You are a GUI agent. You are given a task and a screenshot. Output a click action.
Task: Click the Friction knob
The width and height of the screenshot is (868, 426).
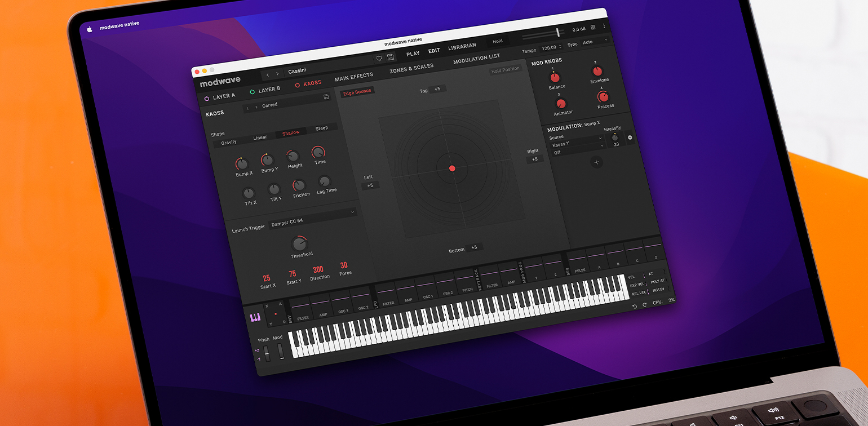(x=299, y=185)
